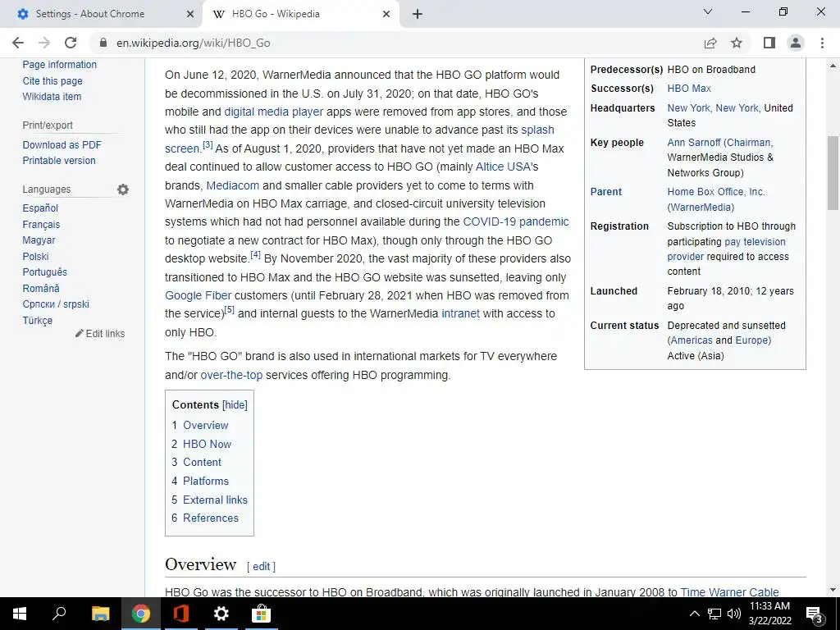The image size is (840, 630).
Task: Show hidden tray icons chevron
Action: (694, 614)
